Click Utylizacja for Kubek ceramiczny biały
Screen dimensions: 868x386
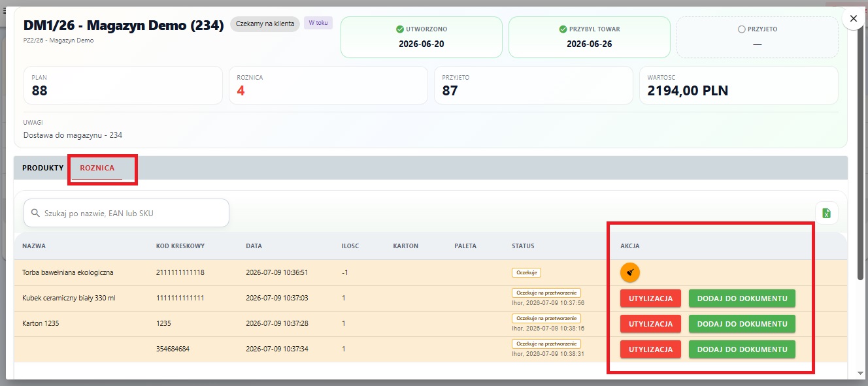[650, 298]
